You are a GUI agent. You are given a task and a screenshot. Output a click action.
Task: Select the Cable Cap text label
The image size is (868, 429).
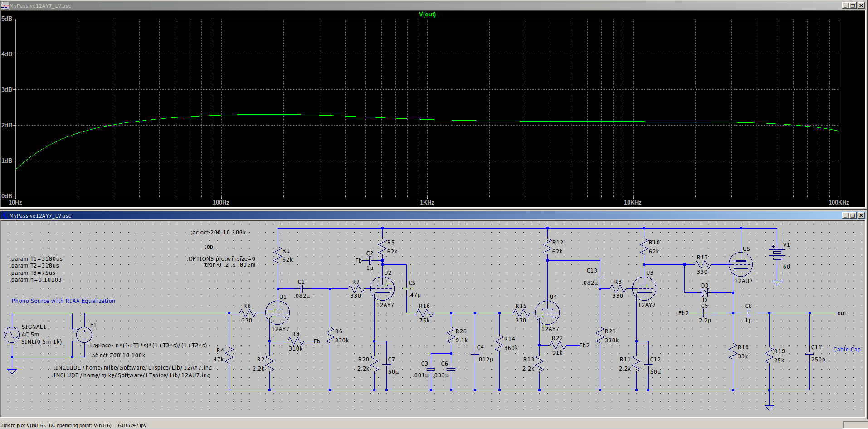pos(847,350)
